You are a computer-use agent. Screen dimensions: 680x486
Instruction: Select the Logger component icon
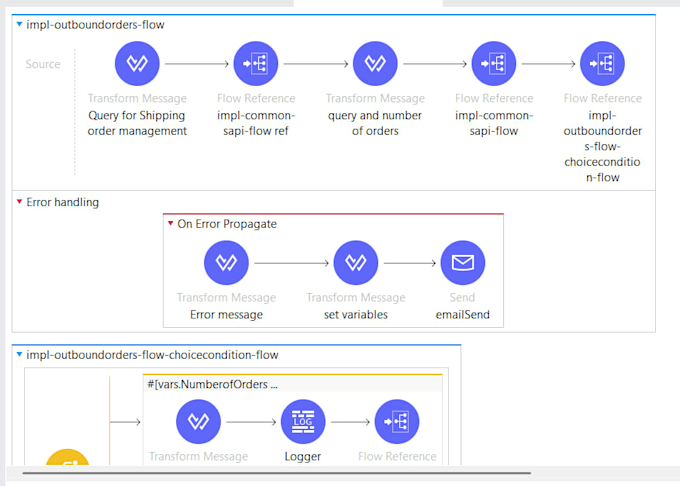(x=303, y=421)
